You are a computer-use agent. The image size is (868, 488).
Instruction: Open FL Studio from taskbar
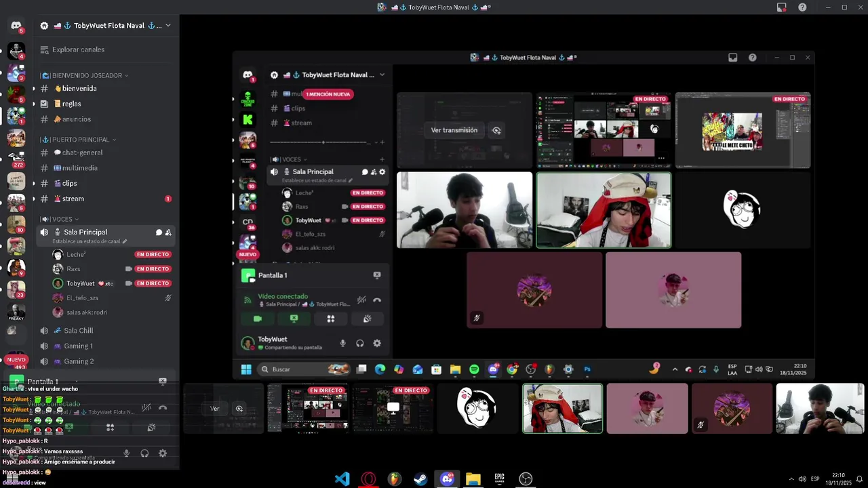click(395, 479)
